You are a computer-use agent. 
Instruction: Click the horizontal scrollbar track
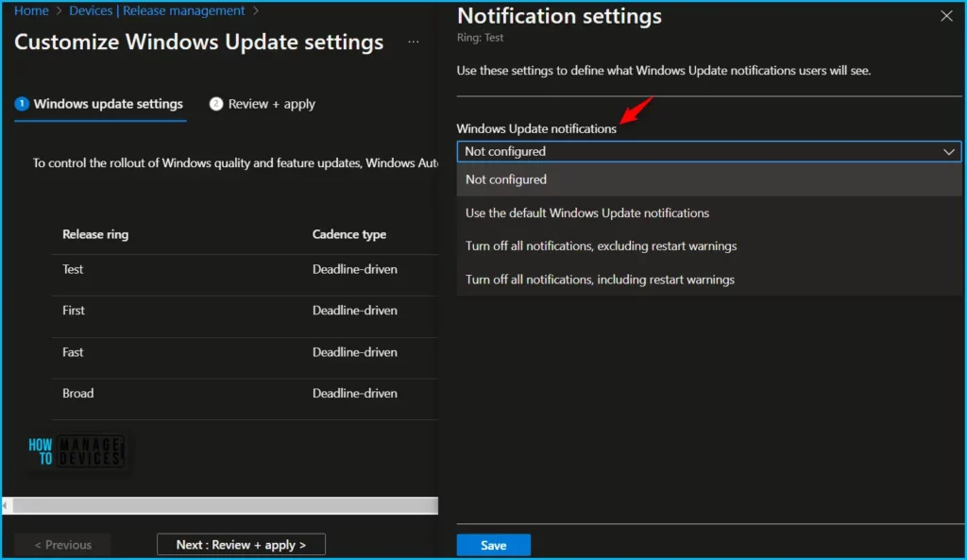(x=225, y=506)
